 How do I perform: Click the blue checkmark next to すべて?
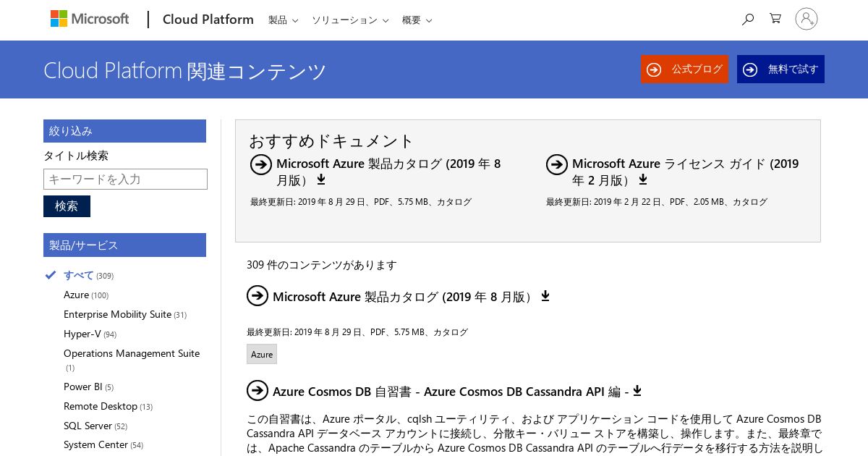[50, 275]
